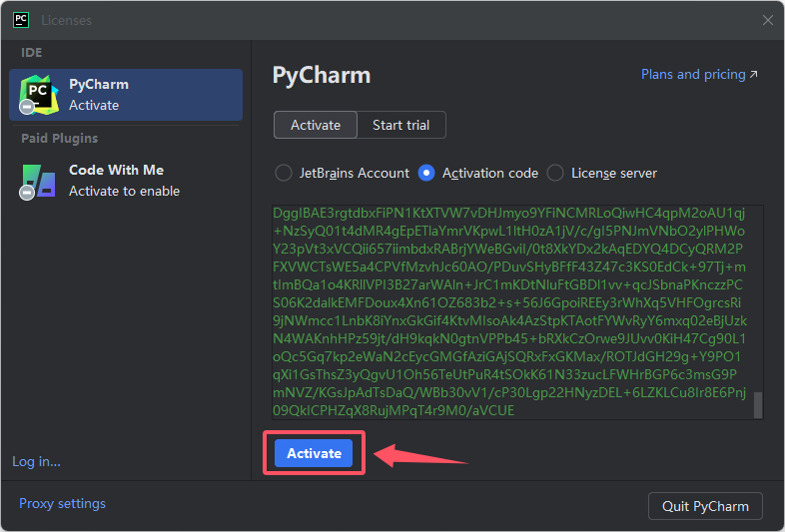Image resolution: width=785 pixels, height=532 pixels.
Task: Close the Licenses dialog
Action: [767, 20]
